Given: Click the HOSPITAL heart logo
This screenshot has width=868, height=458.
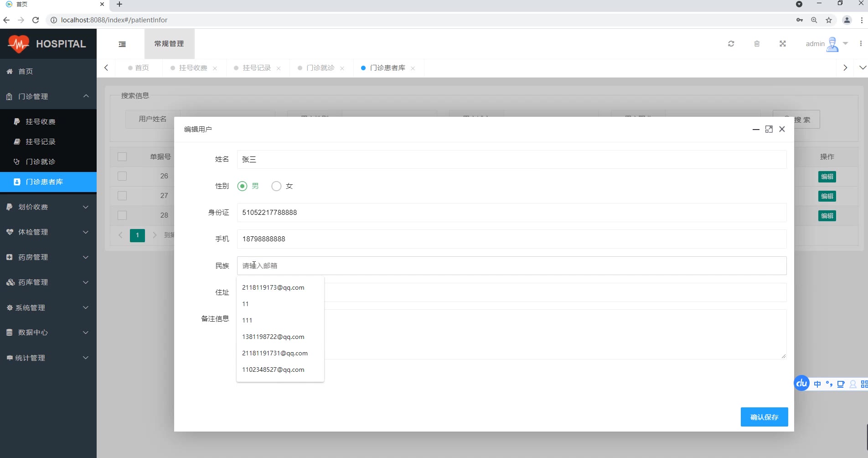Looking at the screenshot, I should [x=19, y=44].
